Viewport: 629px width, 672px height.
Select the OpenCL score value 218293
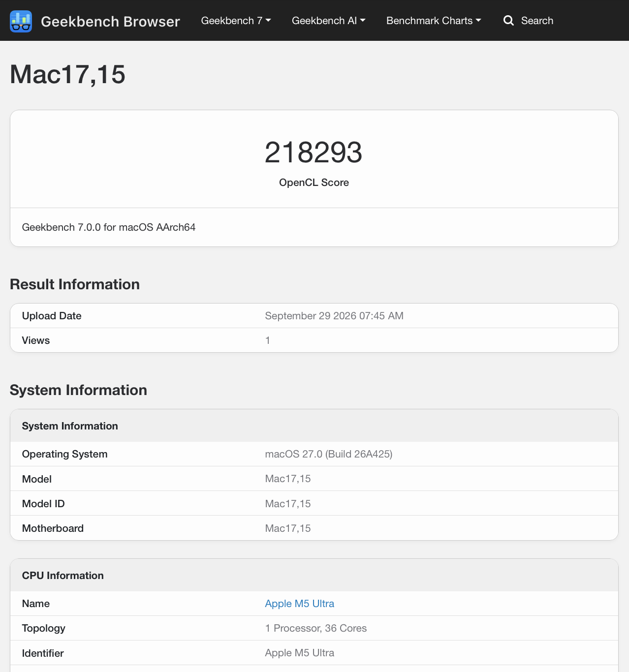point(314,153)
